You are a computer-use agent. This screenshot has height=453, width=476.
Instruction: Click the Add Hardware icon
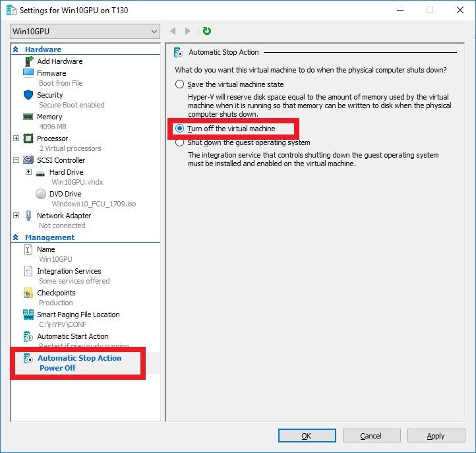pos(29,61)
